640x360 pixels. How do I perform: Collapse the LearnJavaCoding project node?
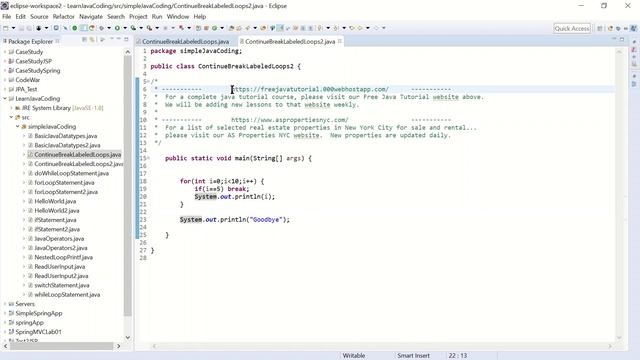point(5,98)
